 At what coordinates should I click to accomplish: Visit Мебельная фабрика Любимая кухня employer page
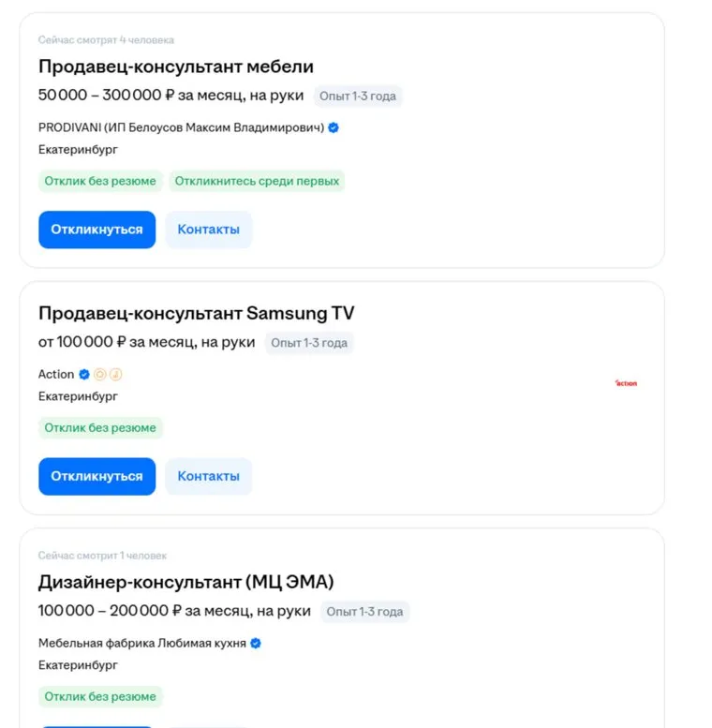[x=142, y=644]
